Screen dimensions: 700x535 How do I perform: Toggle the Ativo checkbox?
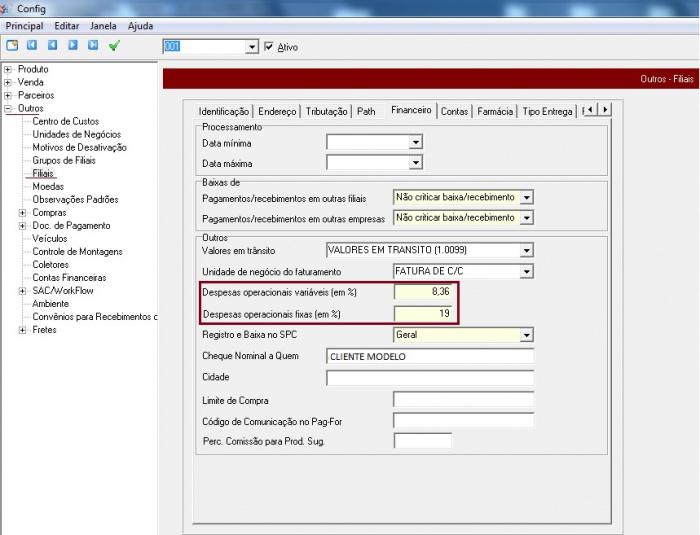tap(269, 47)
